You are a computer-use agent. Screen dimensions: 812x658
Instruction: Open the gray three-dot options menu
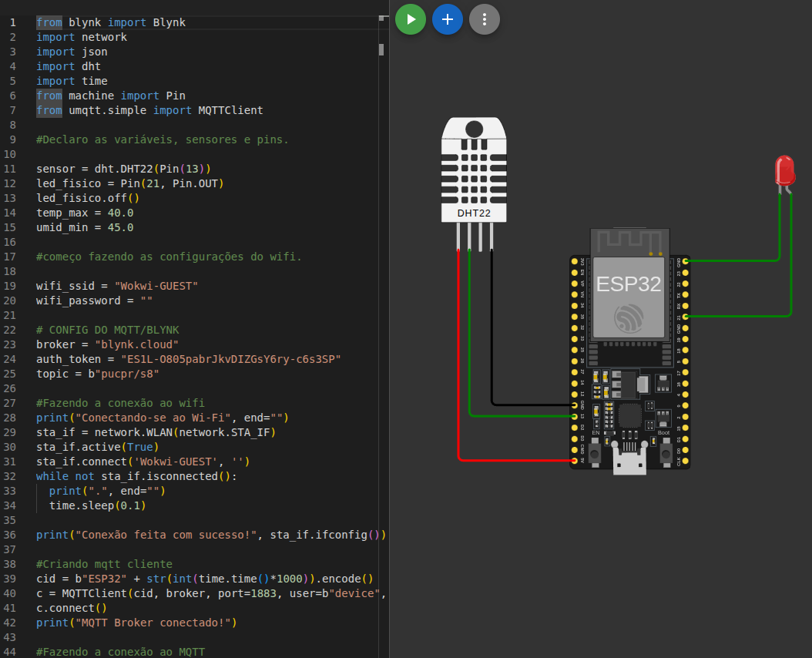click(485, 19)
